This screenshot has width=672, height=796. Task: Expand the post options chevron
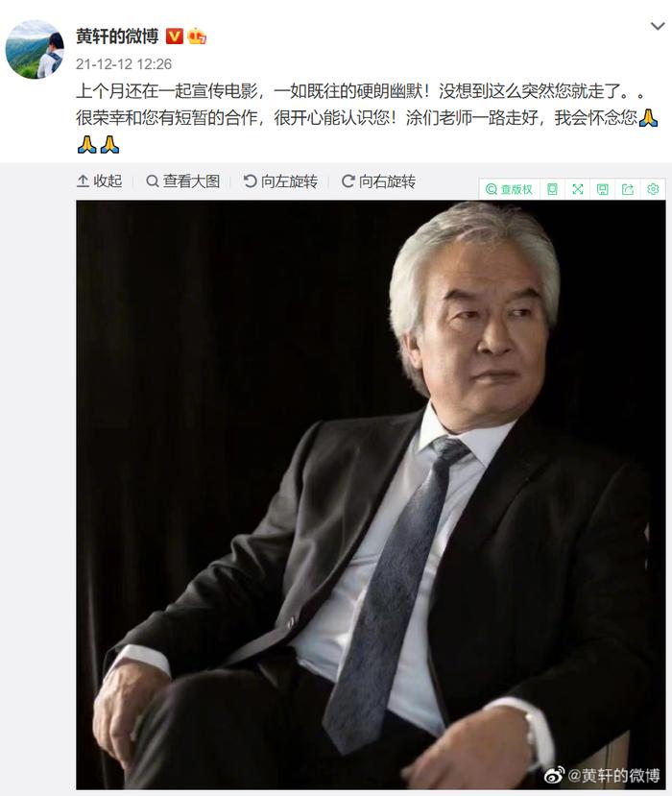658,26
